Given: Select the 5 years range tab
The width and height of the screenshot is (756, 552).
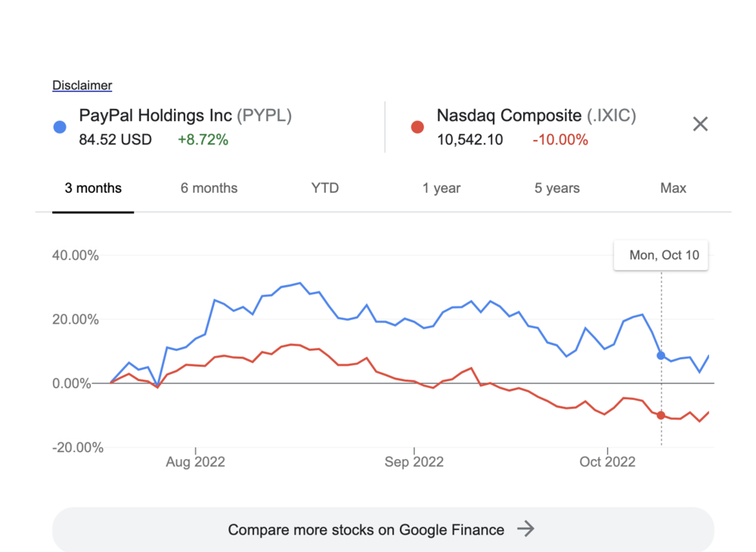Looking at the screenshot, I should [557, 188].
